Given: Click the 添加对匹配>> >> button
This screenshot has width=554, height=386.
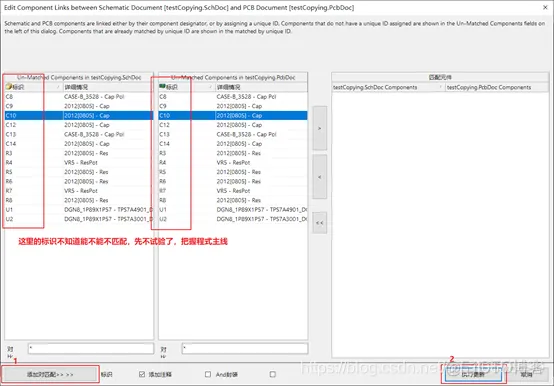Looking at the screenshot, I should (50, 374).
